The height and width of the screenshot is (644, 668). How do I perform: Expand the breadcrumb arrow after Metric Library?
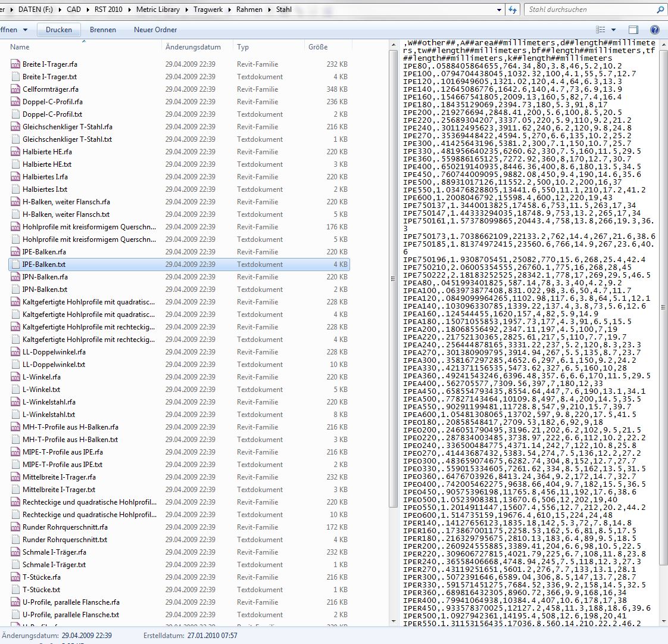click(186, 10)
